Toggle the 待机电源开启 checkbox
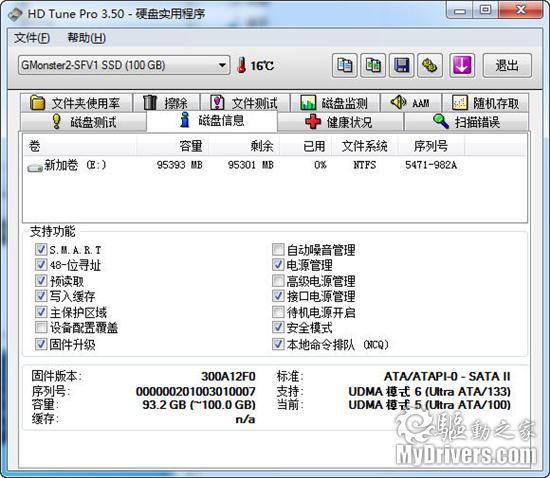The image size is (550, 478). (278, 312)
